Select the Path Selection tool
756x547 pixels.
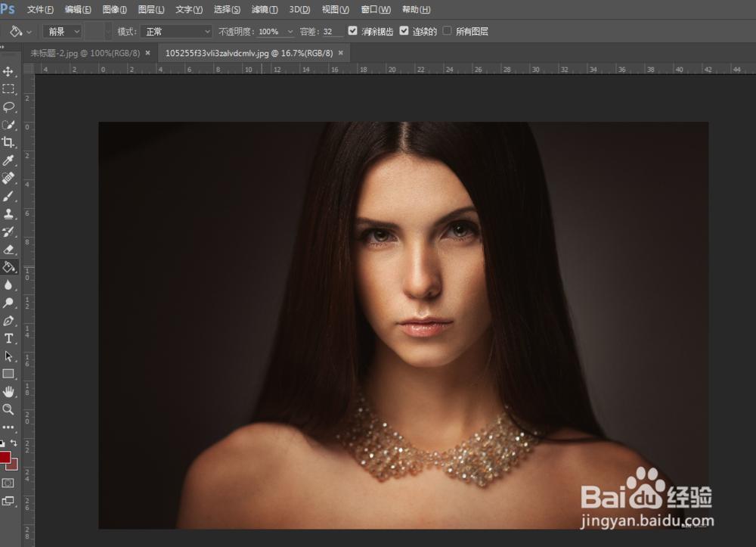tap(8, 356)
